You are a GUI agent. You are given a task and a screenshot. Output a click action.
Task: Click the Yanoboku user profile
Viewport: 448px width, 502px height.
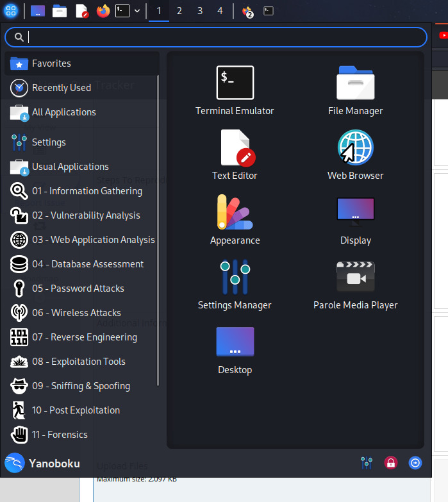[x=43, y=463]
